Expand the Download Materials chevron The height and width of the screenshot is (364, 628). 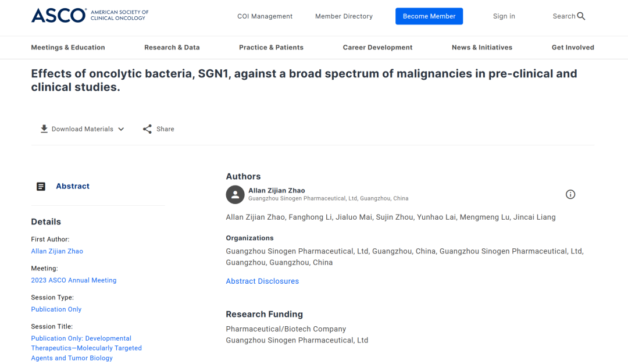[121, 129]
